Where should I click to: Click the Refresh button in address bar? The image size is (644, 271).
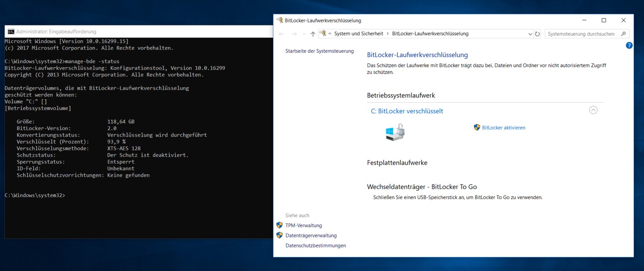point(537,34)
